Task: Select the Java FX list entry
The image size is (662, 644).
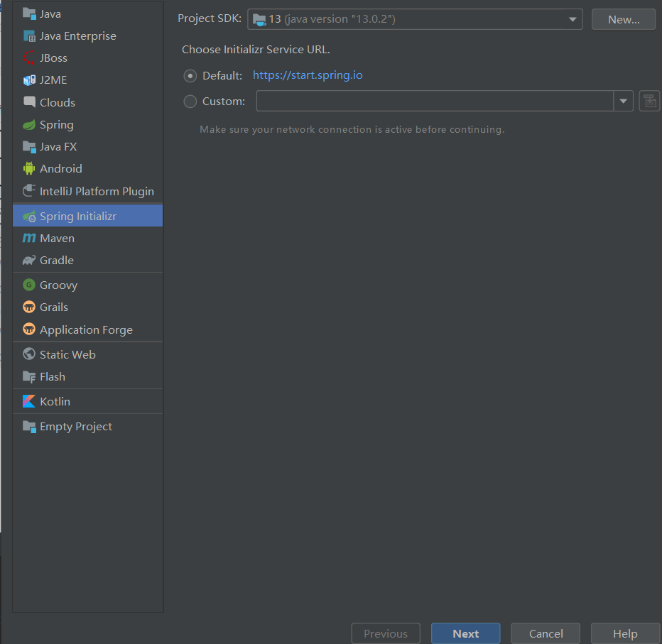Action: tap(88, 147)
